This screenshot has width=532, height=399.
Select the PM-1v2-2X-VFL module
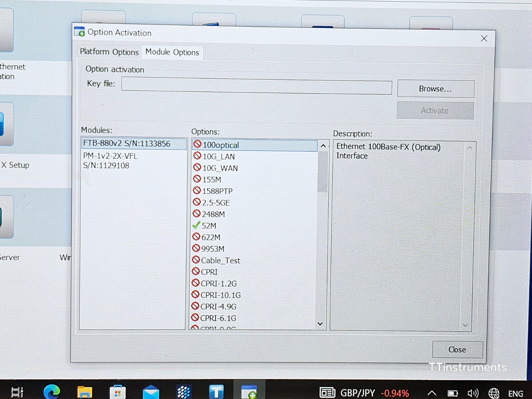coord(110,161)
